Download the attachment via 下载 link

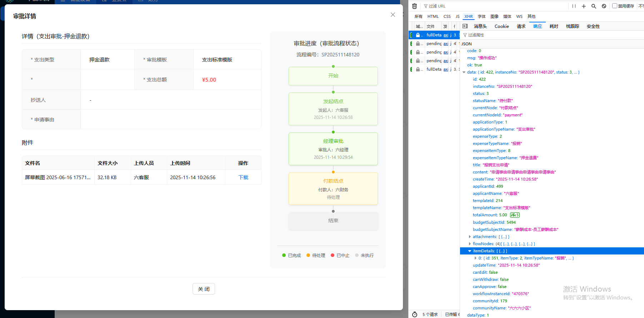[x=243, y=177]
